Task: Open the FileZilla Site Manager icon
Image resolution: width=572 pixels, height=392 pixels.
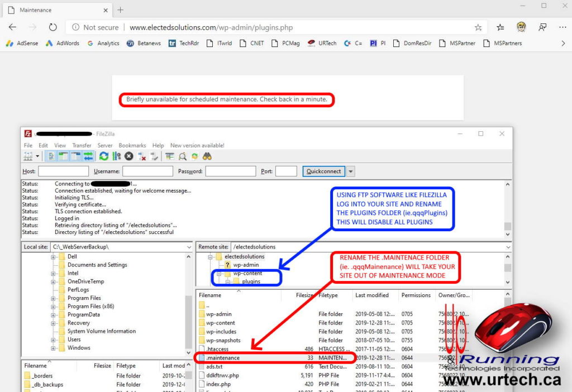Action: pyautogui.click(x=28, y=156)
